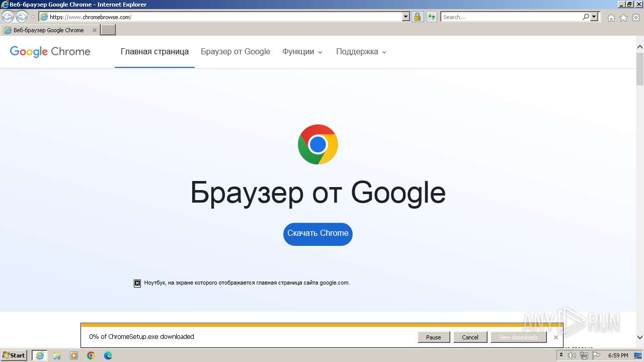Viewport: 644px width, 362px height.
Task: Show hidden system tray icons
Action: point(561,355)
